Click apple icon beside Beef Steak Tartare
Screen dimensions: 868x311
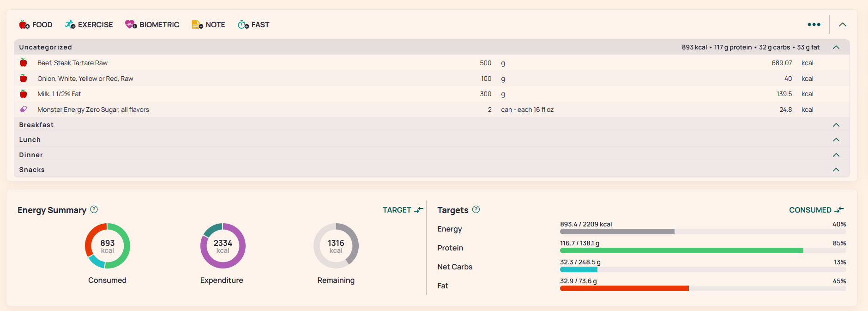coord(24,63)
